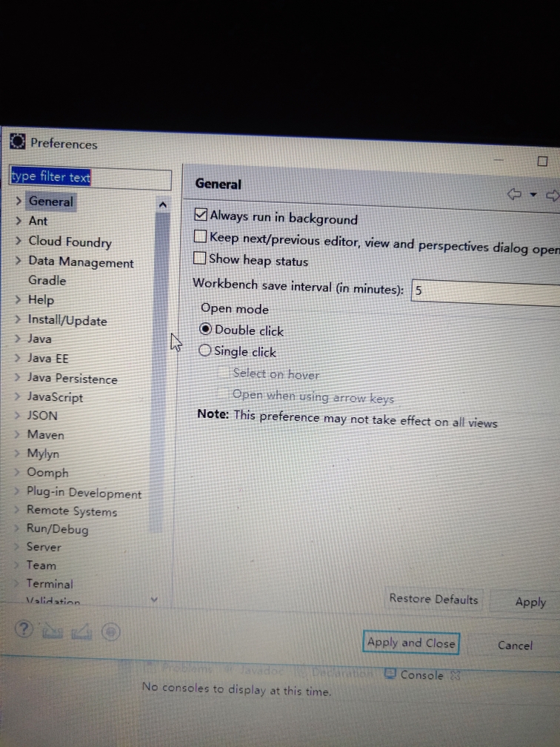This screenshot has height=747, width=560.
Task: Click the tree scrollbar up arrow
Action: [163, 205]
